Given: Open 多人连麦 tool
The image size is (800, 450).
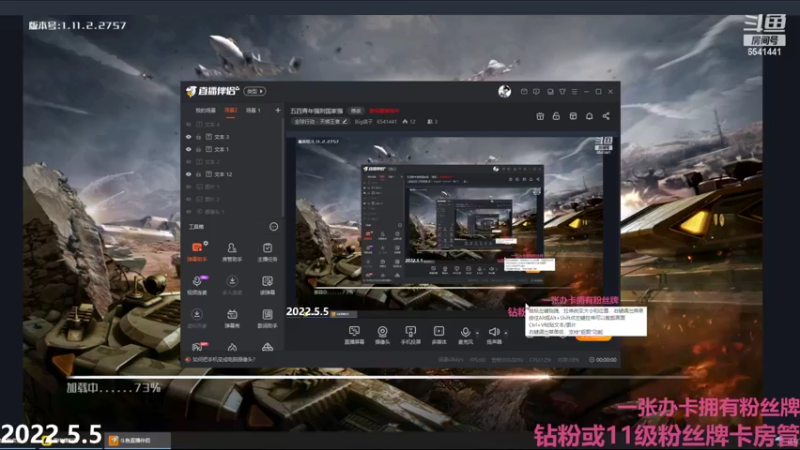Looking at the screenshot, I should click(232, 285).
